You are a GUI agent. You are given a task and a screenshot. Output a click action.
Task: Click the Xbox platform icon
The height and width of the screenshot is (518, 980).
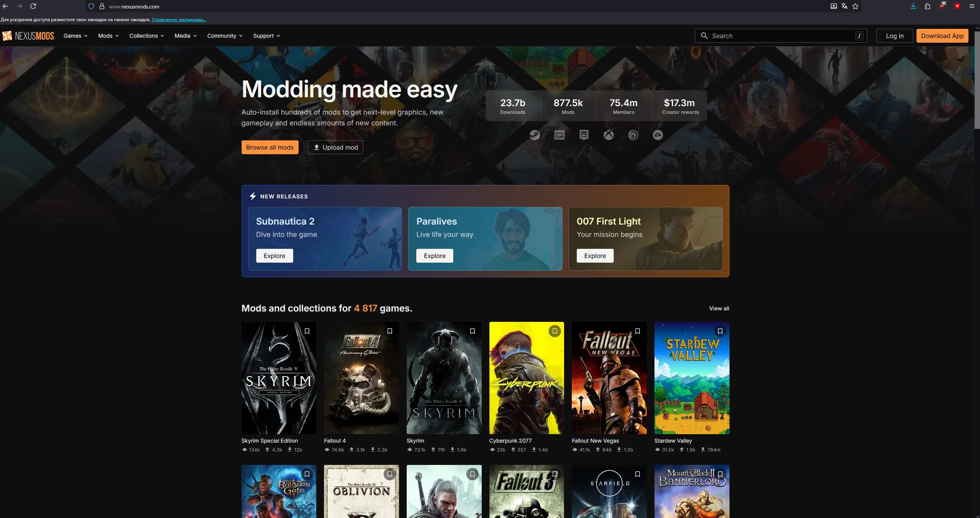(x=609, y=135)
